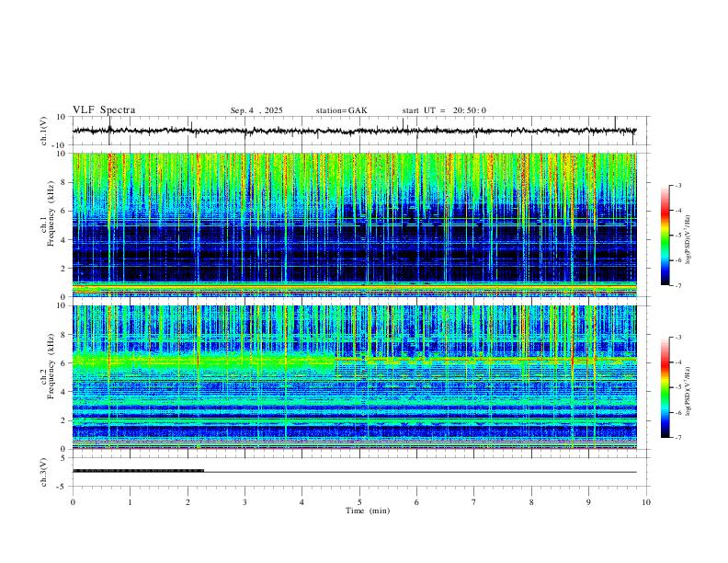Click the time axis tick "9"
Screen dimensions: 728x563
click(x=588, y=502)
